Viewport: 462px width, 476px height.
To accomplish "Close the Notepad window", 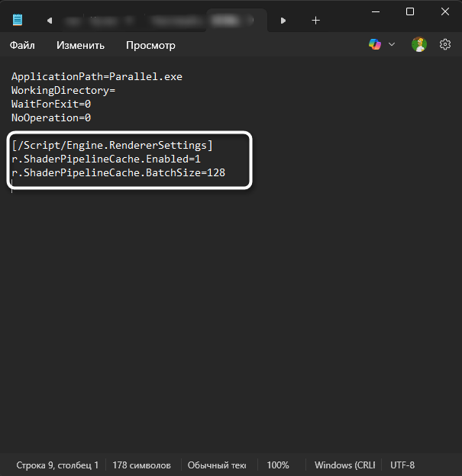I will point(445,12).
